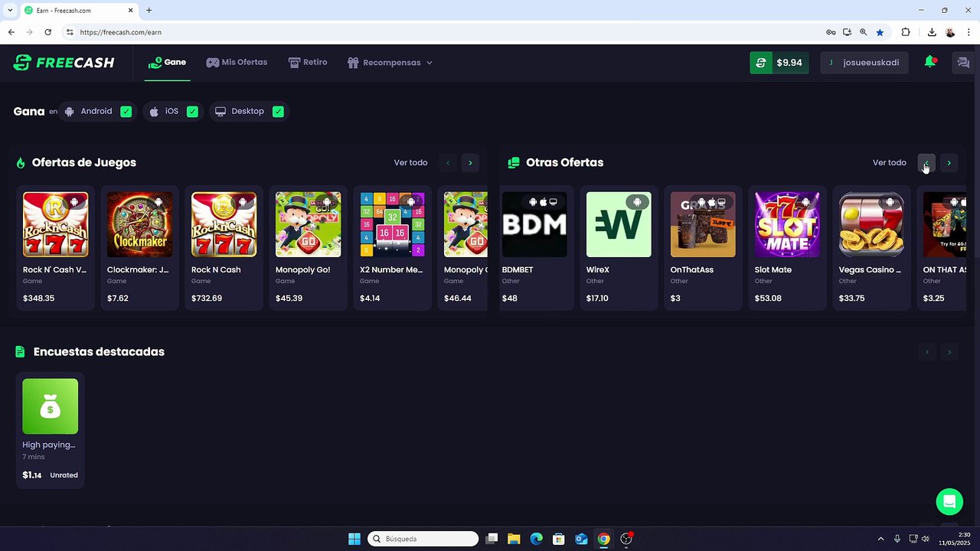Open the Rock N Cash $732.69 offer

coord(224,247)
